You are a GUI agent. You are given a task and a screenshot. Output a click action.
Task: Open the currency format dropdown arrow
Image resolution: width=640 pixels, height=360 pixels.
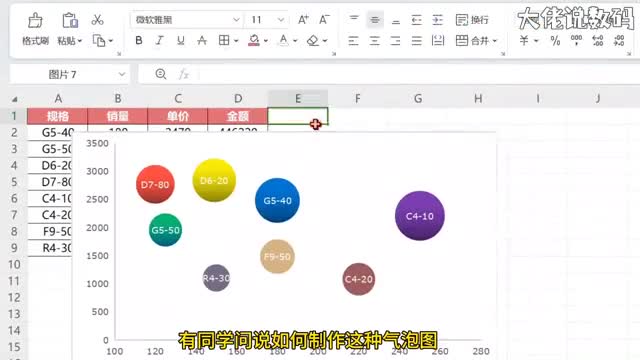click(x=536, y=41)
